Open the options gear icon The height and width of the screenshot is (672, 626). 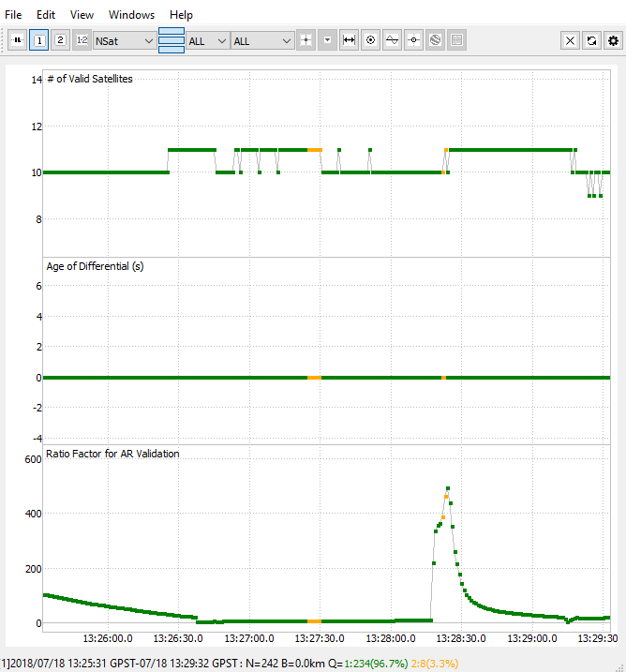tap(613, 40)
